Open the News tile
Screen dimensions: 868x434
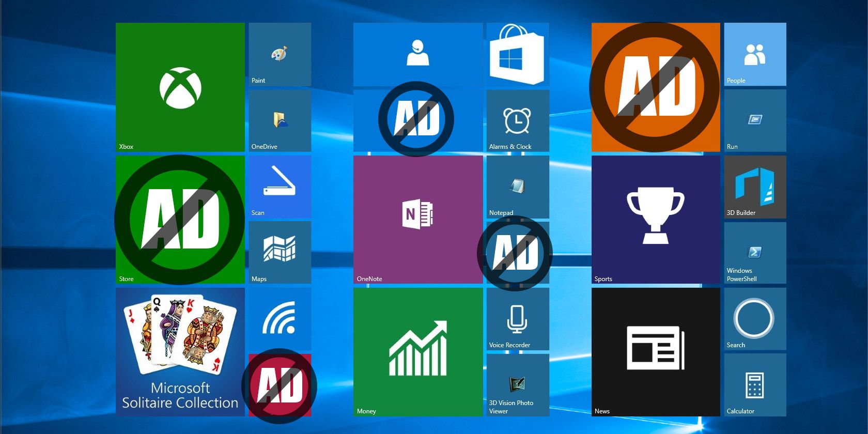(x=656, y=352)
